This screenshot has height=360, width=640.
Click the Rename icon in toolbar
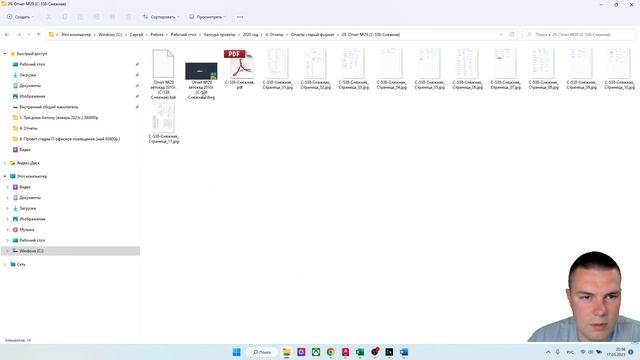pos(96,17)
